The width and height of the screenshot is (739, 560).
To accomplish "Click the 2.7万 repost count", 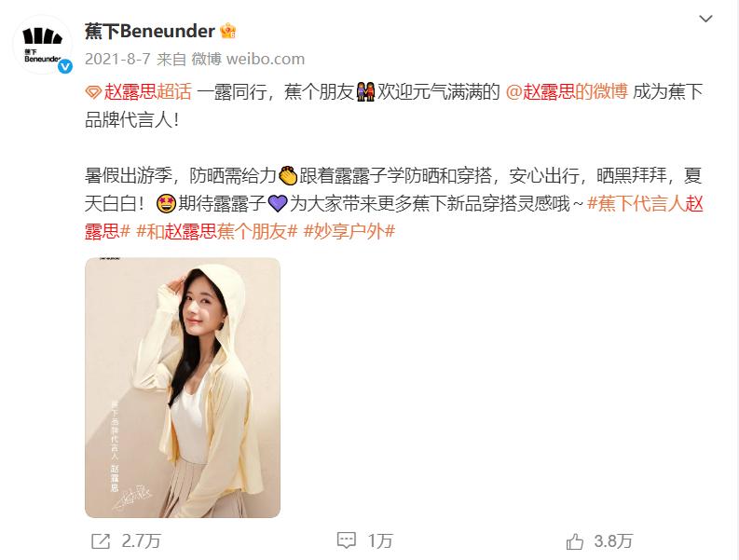I will (x=141, y=541).
